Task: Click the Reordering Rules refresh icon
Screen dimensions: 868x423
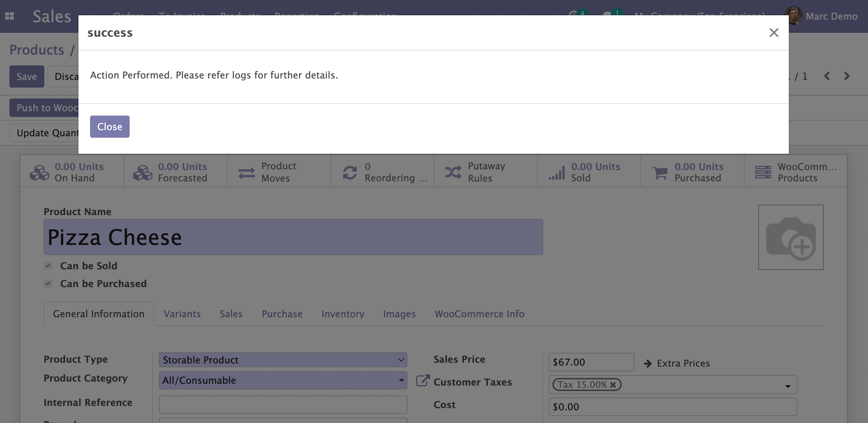Action: (350, 172)
